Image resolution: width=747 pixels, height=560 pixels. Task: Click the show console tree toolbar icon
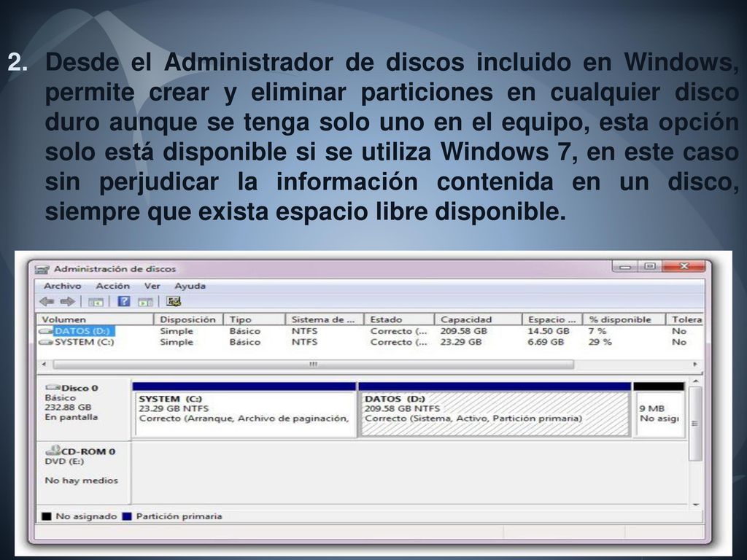96,301
